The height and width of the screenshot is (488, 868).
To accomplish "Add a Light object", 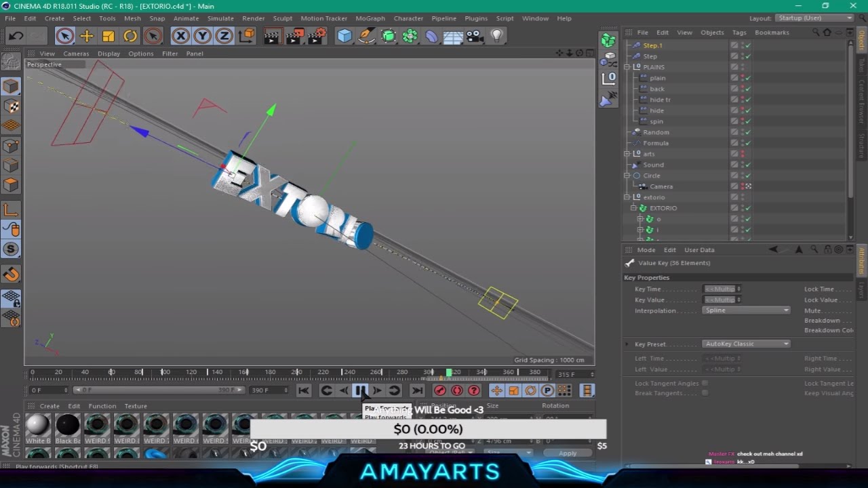I will (497, 36).
